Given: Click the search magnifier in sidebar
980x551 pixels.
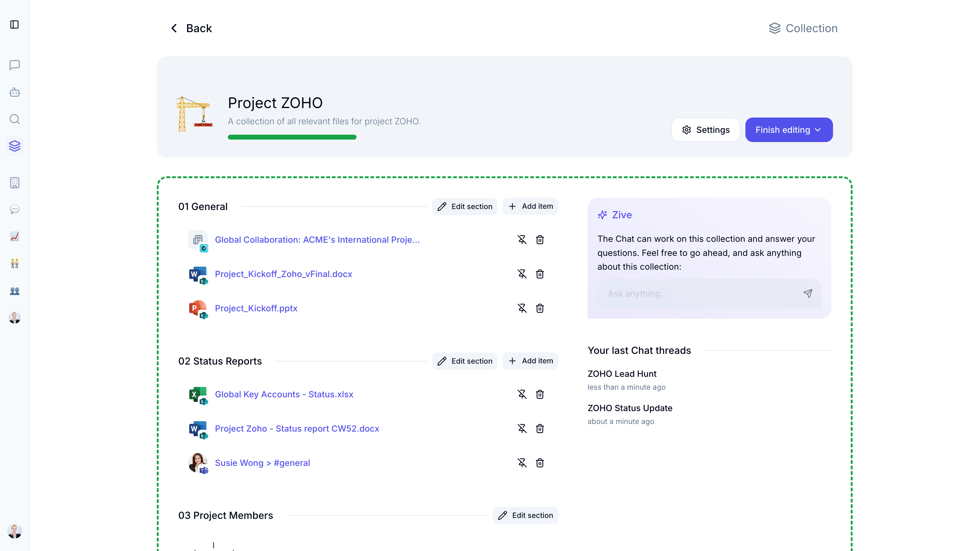Looking at the screenshot, I should coord(14,119).
